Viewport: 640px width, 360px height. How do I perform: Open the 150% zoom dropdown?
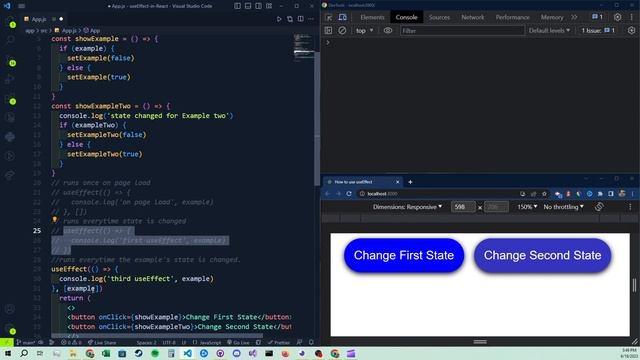[x=527, y=207]
